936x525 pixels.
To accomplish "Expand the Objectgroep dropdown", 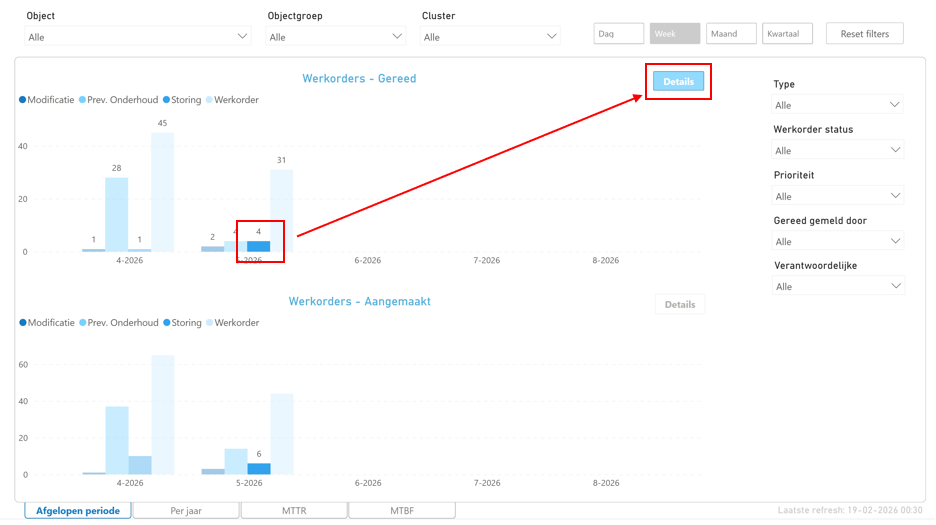I will (x=336, y=37).
